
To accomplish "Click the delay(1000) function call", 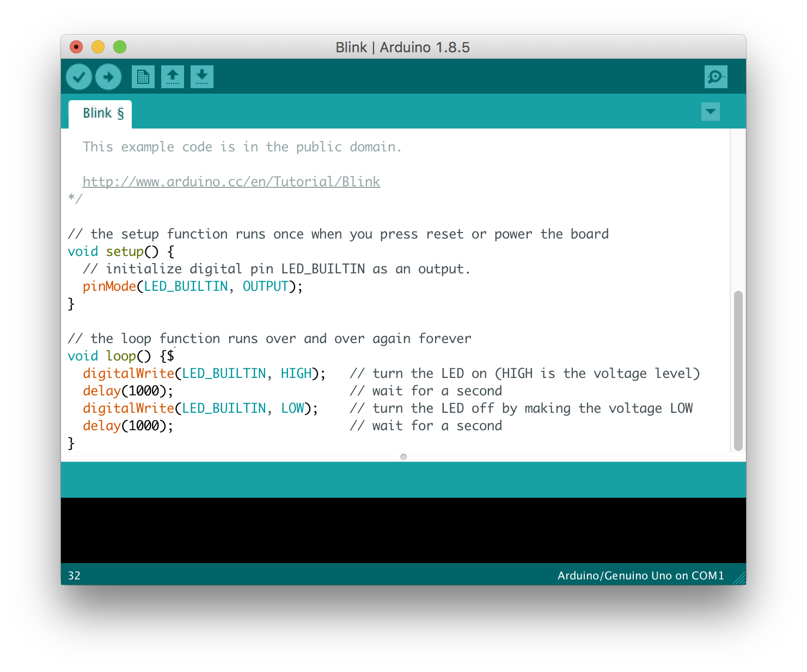I will pos(126,390).
